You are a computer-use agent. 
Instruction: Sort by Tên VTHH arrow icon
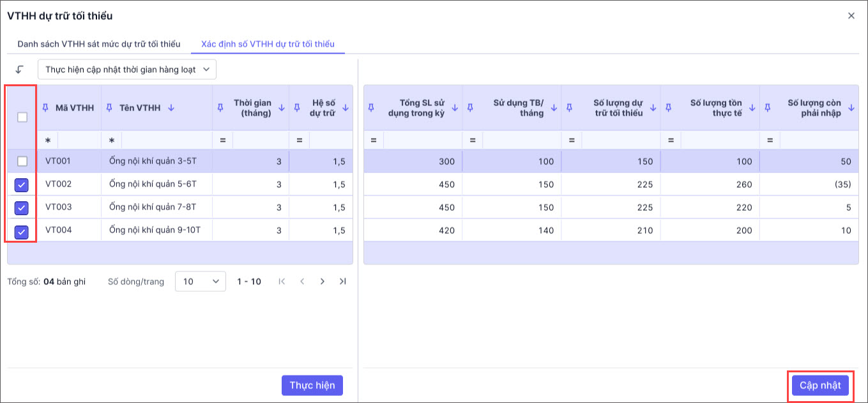coord(171,108)
